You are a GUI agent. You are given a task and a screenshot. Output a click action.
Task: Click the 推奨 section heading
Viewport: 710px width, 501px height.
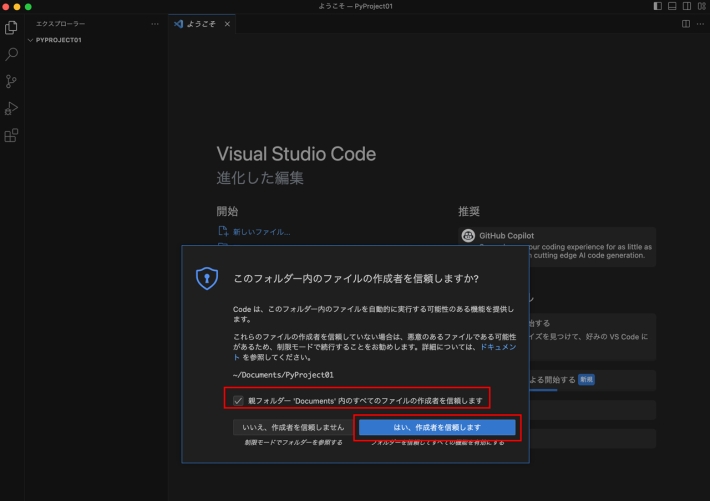pos(469,211)
